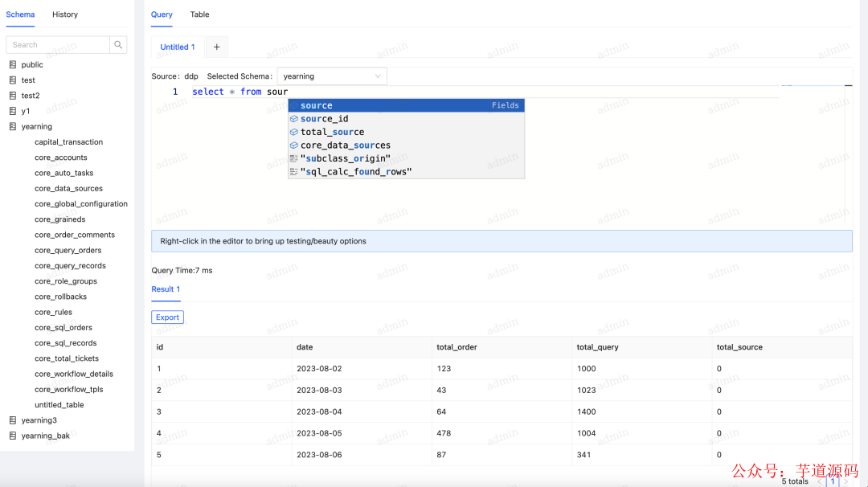Select the untitled_table table

pos(59,406)
